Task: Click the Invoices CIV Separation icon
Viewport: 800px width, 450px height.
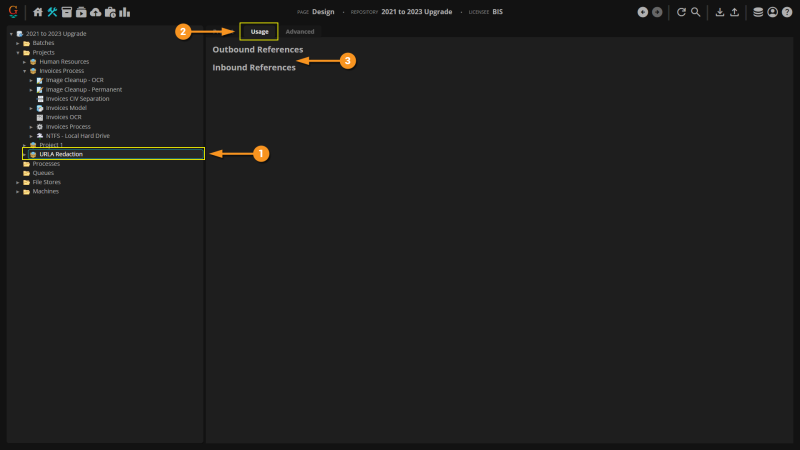Action: tap(40, 99)
